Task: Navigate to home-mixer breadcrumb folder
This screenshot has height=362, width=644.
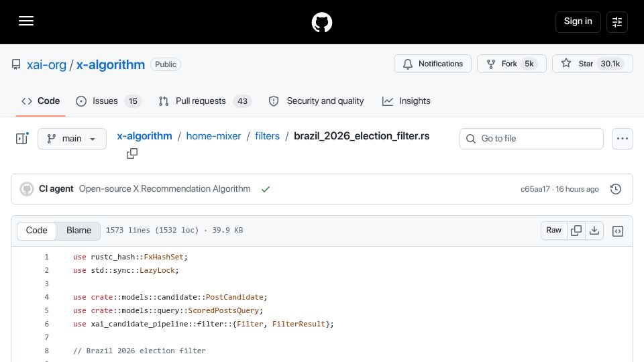Action: [213, 136]
